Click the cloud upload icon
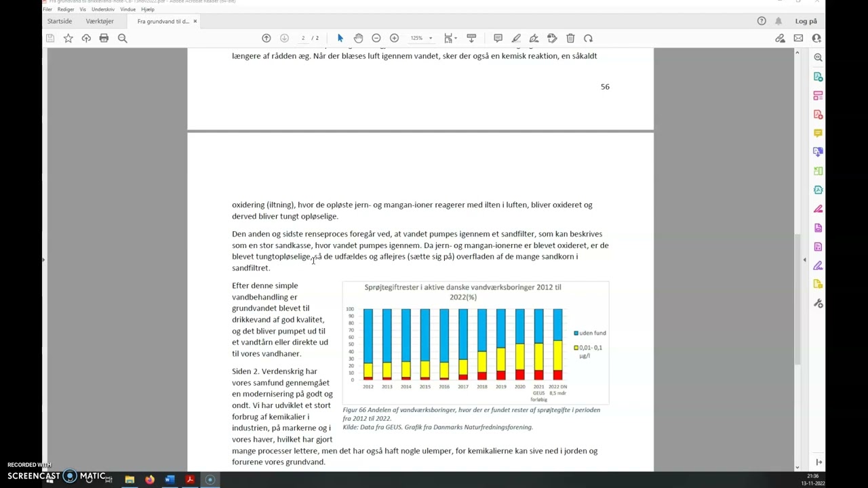Screen dimensions: 868x488 point(86,39)
